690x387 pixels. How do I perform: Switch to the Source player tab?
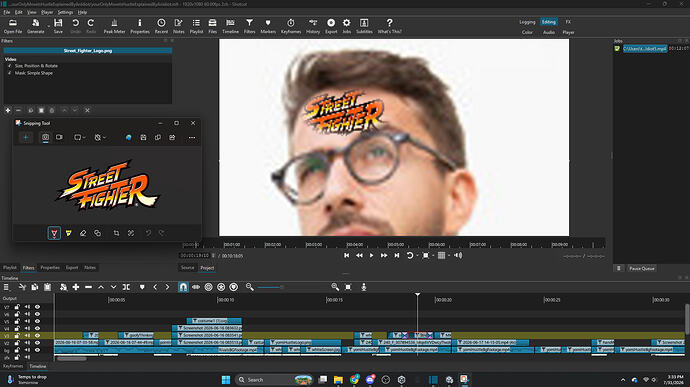[187, 268]
